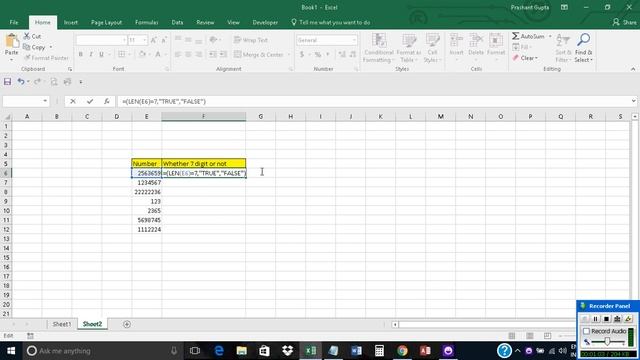640x360 pixels.
Task: Click Cell Styles icon
Action: pos(432,41)
